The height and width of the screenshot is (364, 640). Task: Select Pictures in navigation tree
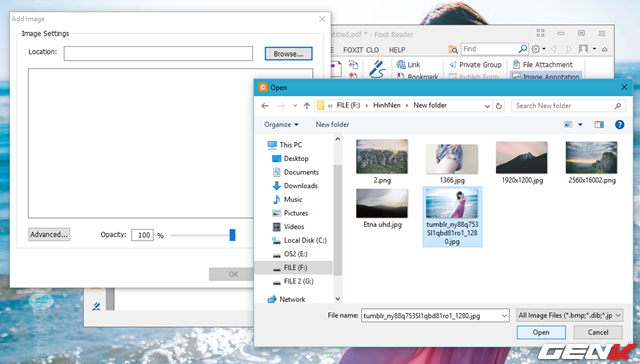point(290,213)
